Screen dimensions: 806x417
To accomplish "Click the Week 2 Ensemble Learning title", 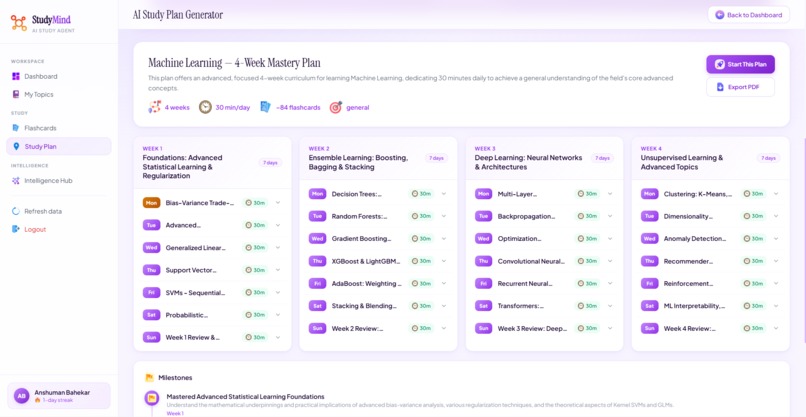I will (x=358, y=162).
